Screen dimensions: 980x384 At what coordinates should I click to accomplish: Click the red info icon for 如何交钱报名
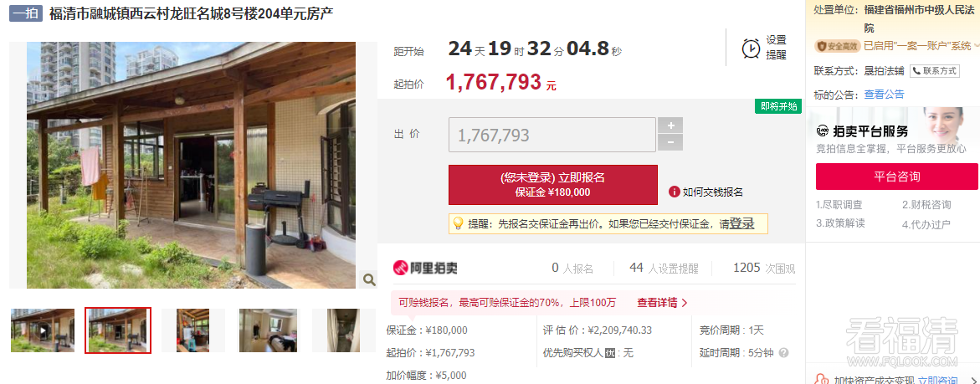[x=674, y=192]
